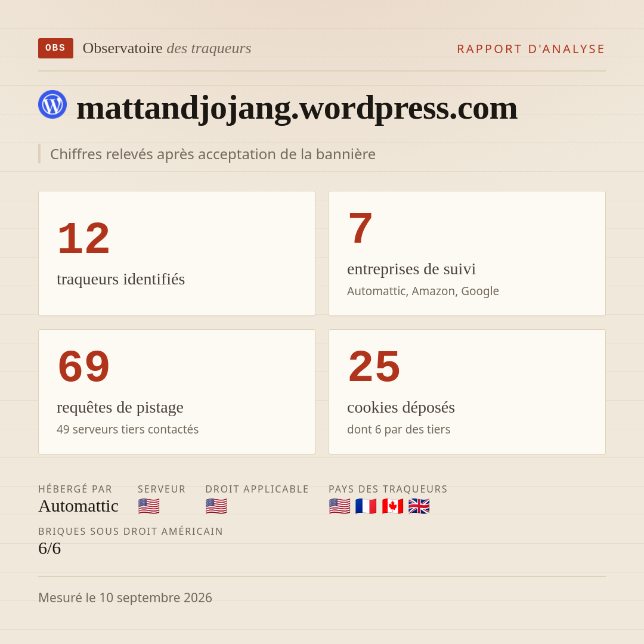This screenshot has width=644, height=644.
Task: Click the number 69 requests count
Action: click(x=84, y=366)
